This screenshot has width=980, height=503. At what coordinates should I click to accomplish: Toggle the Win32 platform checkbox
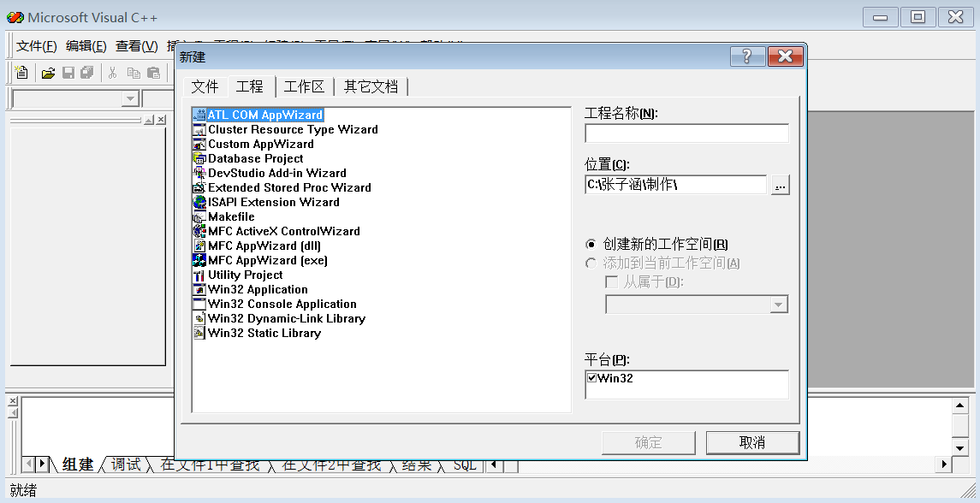click(x=592, y=377)
